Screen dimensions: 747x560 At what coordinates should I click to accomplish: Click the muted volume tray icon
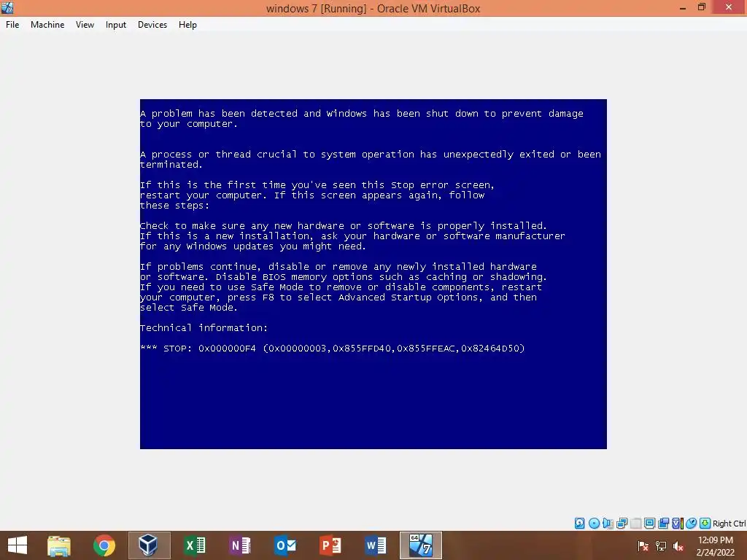coord(678,545)
